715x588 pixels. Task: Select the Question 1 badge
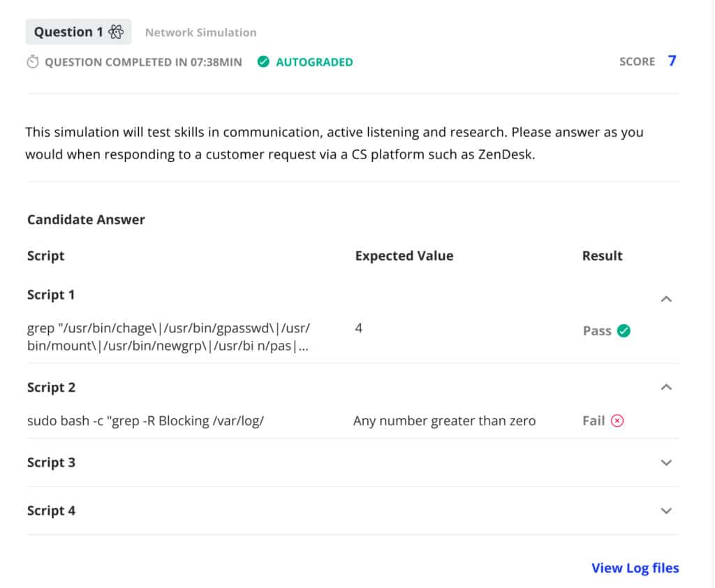click(x=78, y=32)
